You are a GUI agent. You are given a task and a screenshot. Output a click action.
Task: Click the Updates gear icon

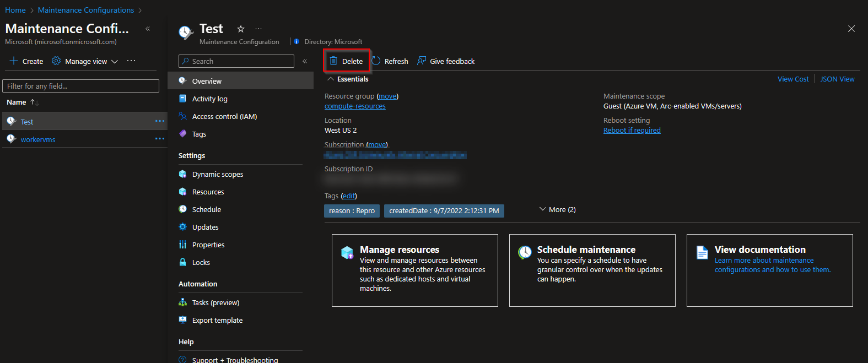click(x=183, y=227)
